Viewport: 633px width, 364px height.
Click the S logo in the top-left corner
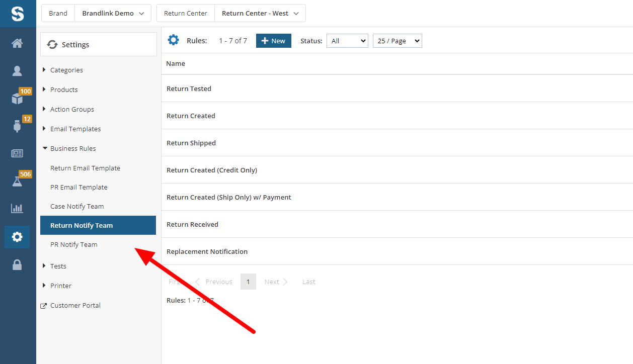pos(18,14)
